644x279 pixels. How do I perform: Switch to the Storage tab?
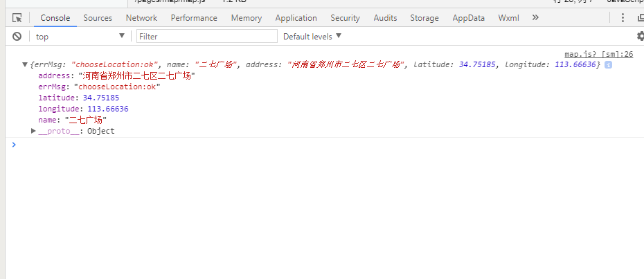click(x=424, y=18)
